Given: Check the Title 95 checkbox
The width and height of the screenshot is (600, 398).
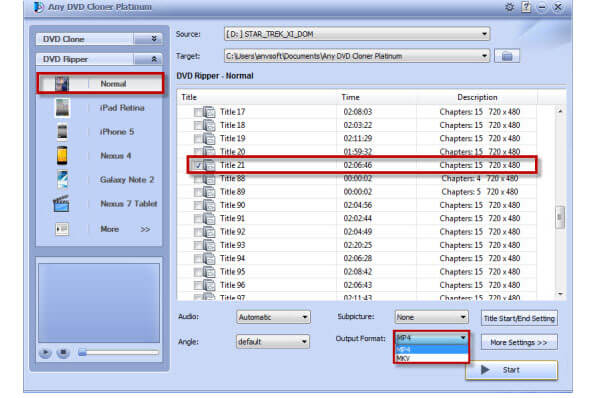Looking at the screenshot, I should pyautogui.click(x=198, y=272).
